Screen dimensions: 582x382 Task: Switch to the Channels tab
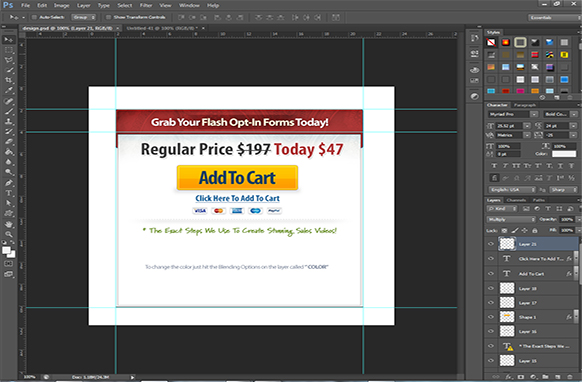tap(516, 200)
